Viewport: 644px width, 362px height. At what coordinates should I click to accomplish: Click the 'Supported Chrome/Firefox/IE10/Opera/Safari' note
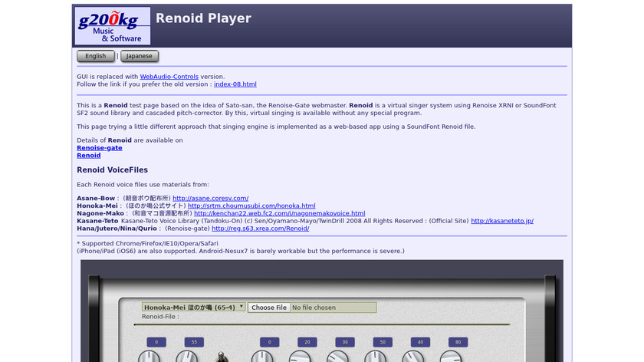point(147,244)
